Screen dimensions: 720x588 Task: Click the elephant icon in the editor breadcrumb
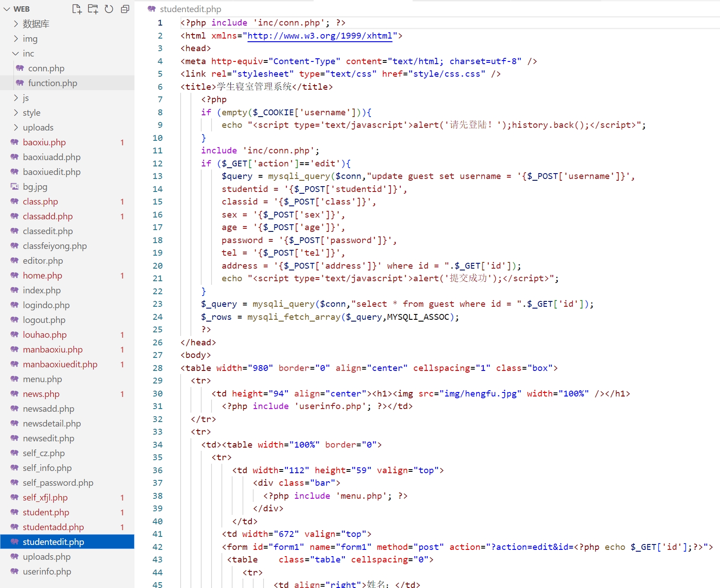(152, 9)
